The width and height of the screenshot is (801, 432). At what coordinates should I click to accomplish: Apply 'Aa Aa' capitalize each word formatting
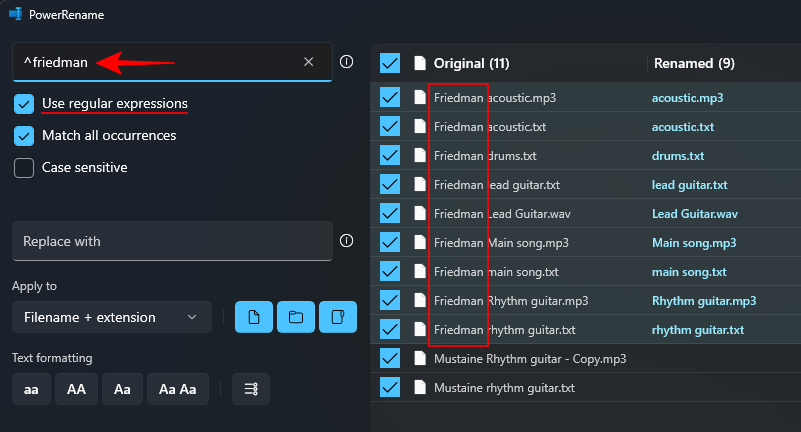pyautogui.click(x=178, y=389)
